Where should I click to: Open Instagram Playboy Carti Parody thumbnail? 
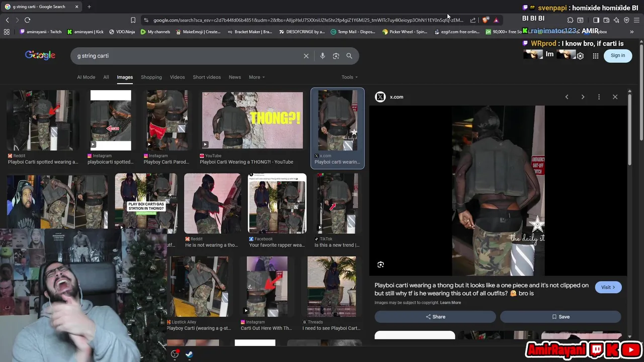click(167, 120)
